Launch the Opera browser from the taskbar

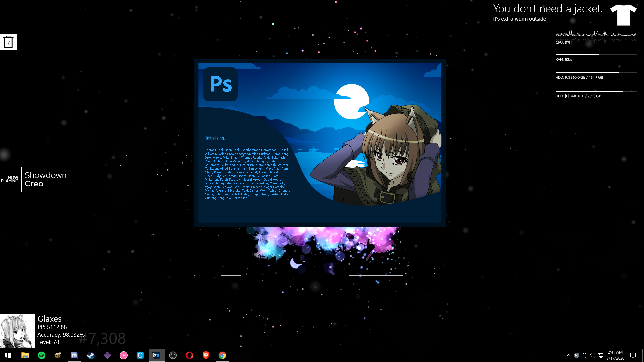190,355
